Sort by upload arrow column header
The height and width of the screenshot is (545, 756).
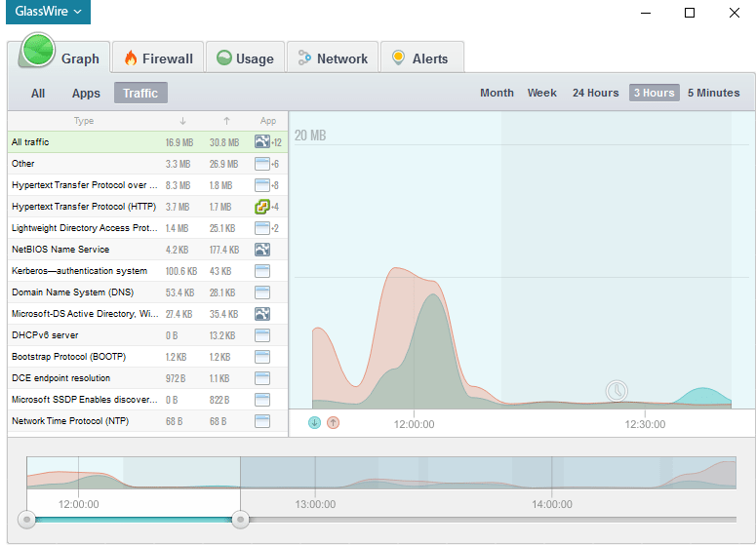[x=226, y=121]
